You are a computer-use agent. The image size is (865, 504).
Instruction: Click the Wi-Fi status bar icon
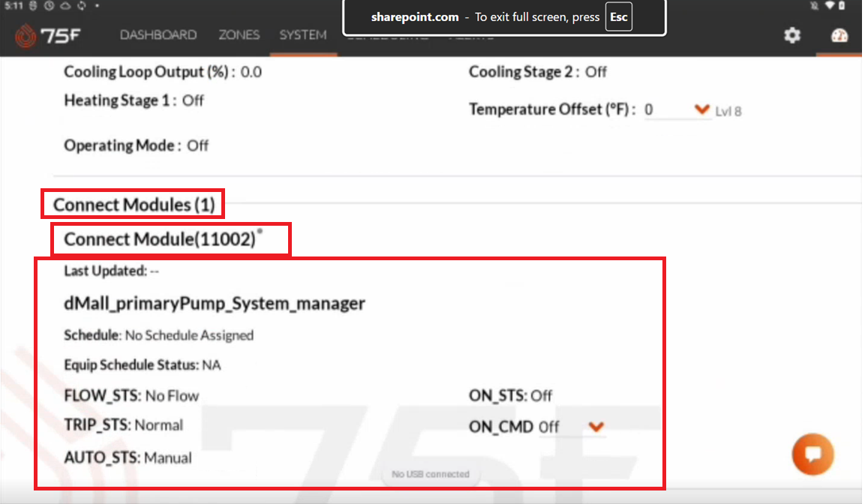tap(829, 5)
